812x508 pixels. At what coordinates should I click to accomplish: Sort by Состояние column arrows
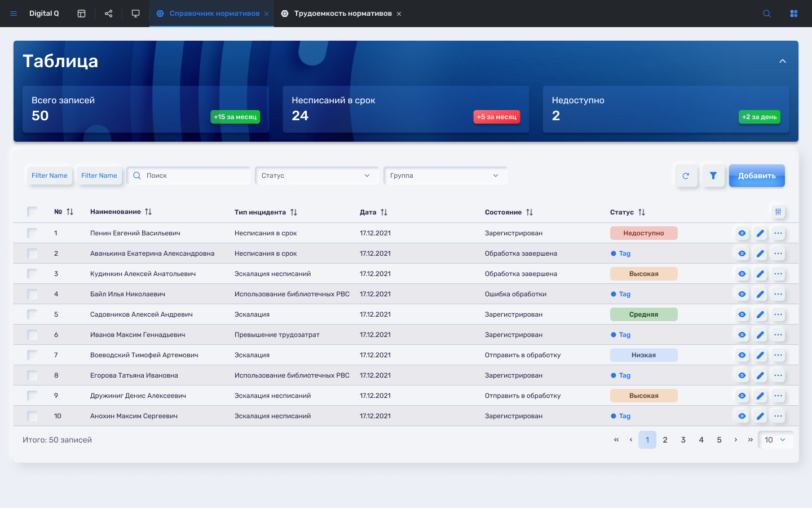529,212
